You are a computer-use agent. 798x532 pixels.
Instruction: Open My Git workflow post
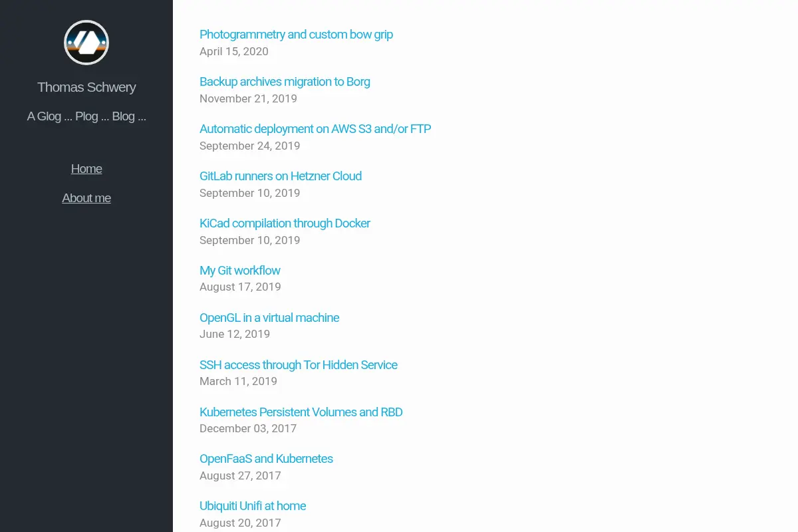click(x=240, y=271)
